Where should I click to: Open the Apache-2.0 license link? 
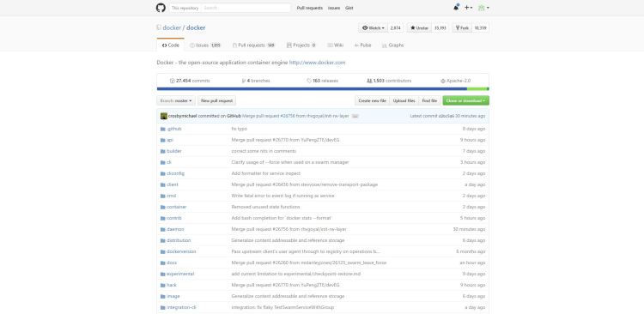(x=455, y=81)
